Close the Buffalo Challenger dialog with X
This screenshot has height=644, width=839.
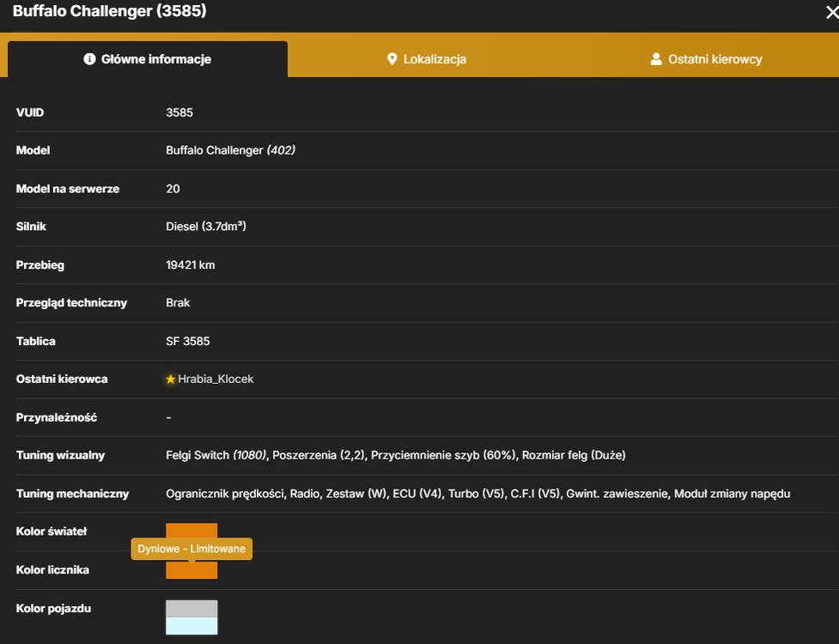pyautogui.click(x=832, y=12)
